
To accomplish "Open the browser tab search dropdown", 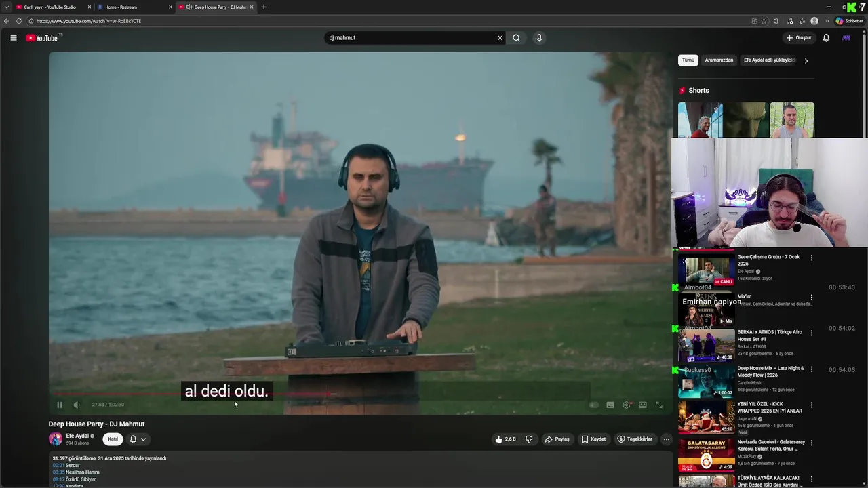I will click(x=6, y=7).
